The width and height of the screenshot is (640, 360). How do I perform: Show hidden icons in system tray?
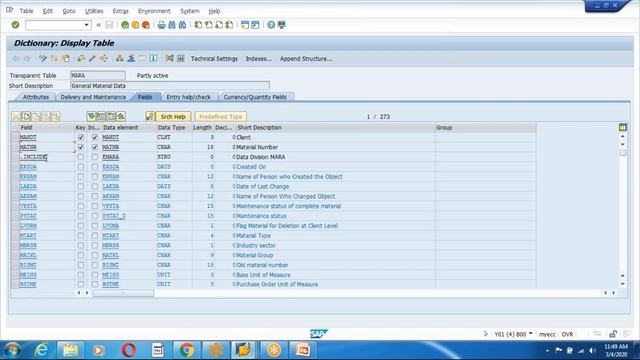point(547,350)
